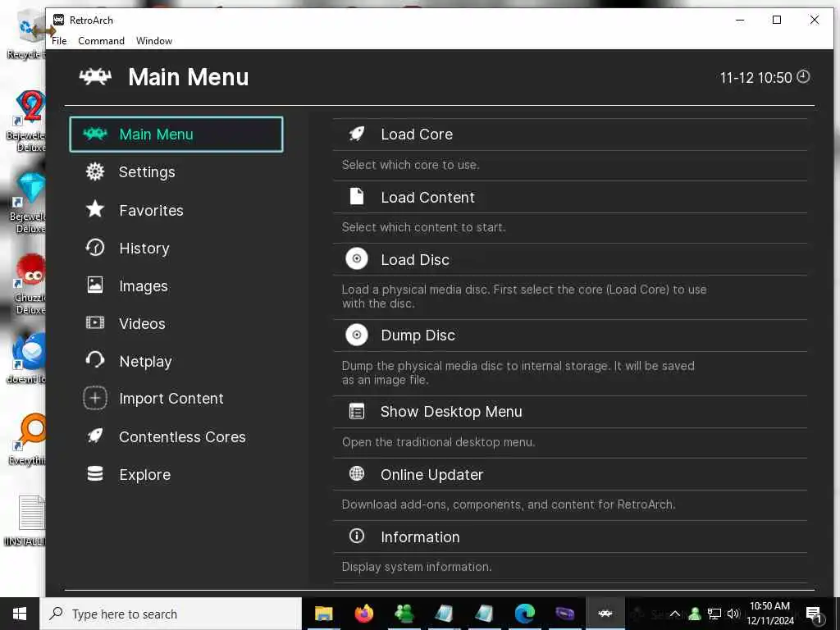
Task: Click the RetroArch invader logo in header
Action: tap(95, 76)
